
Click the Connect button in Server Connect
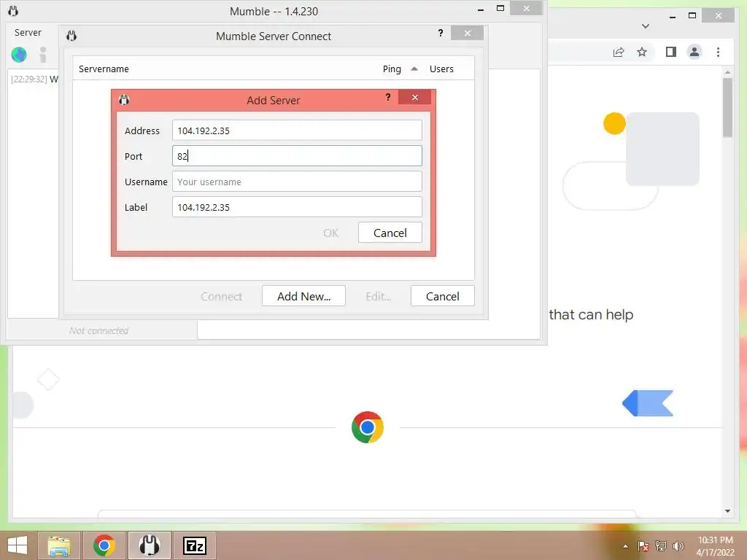point(221,296)
